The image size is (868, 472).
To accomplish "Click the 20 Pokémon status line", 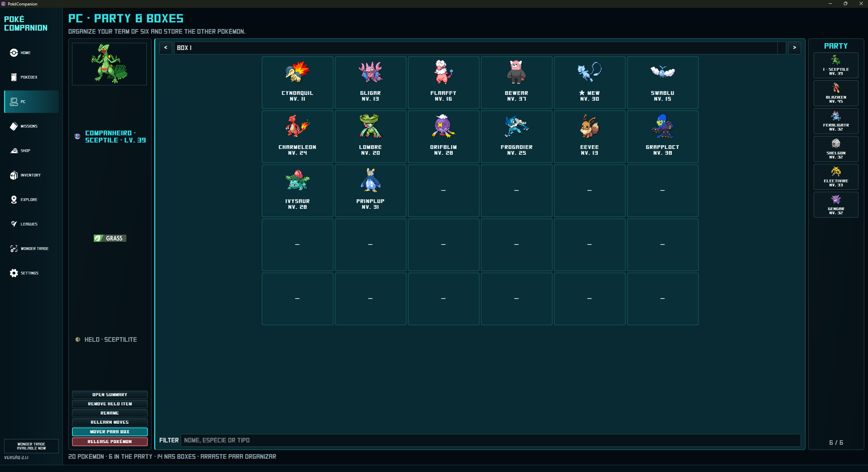I will click(x=172, y=457).
